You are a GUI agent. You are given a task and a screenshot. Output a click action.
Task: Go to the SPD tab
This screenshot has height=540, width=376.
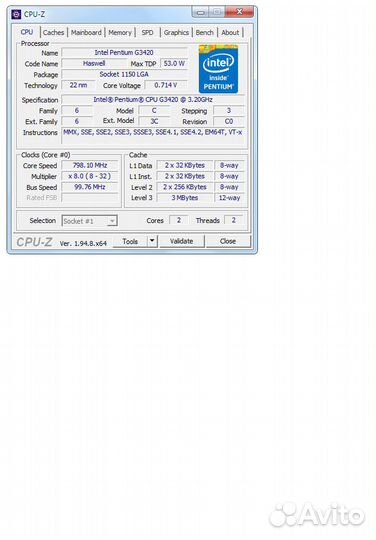coord(147,32)
